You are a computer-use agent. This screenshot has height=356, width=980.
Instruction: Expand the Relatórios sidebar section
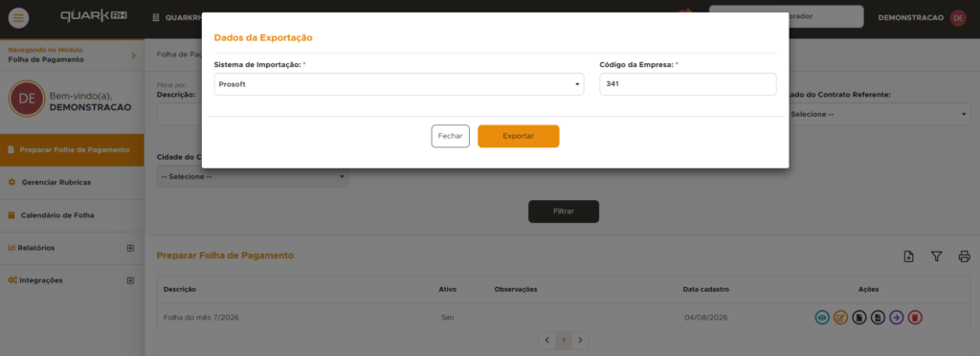[130, 248]
